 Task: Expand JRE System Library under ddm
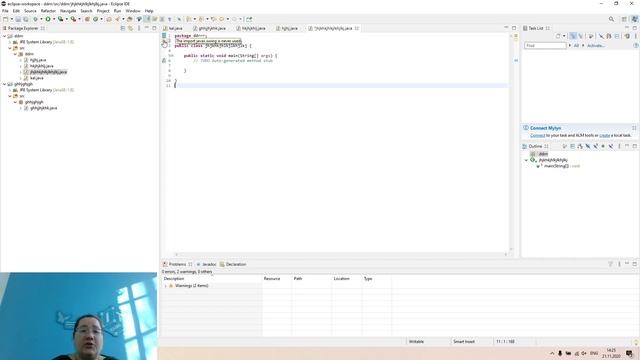click(x=10, y=42)
